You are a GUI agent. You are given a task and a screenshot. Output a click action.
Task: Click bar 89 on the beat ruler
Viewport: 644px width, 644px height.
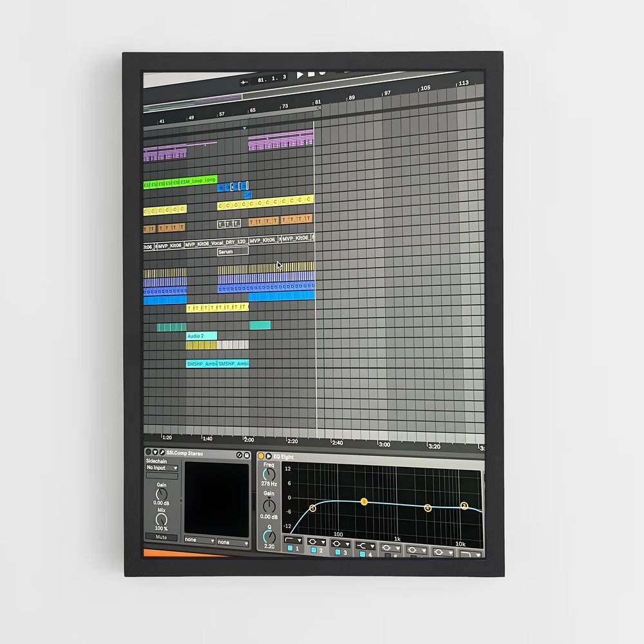(351, 98)
